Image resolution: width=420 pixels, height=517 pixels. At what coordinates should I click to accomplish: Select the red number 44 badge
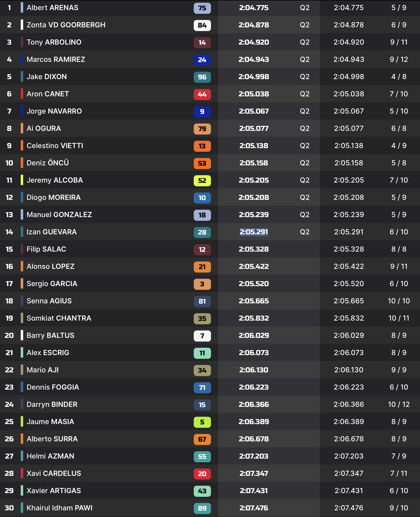(x=202, y=94)
